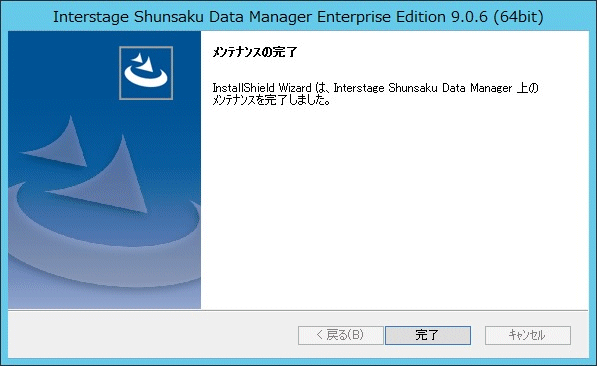Click the gray footer bar beside buttons
597x366 pixels.
[x=152, y=334]
